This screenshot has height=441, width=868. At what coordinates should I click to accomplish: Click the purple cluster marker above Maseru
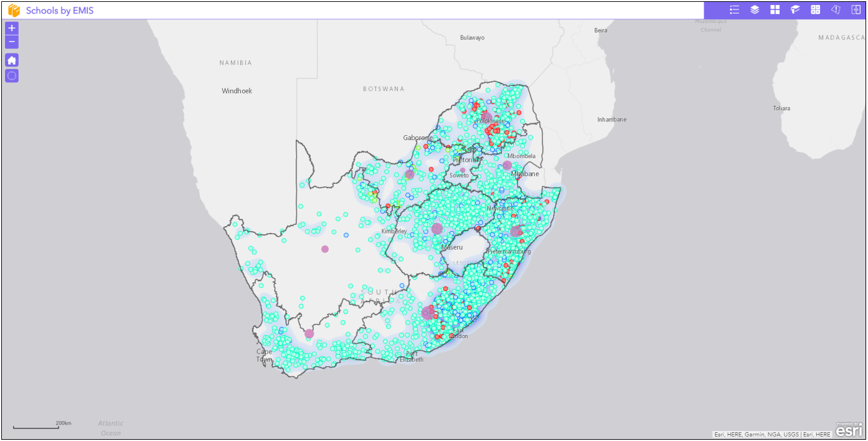point(437,229)
